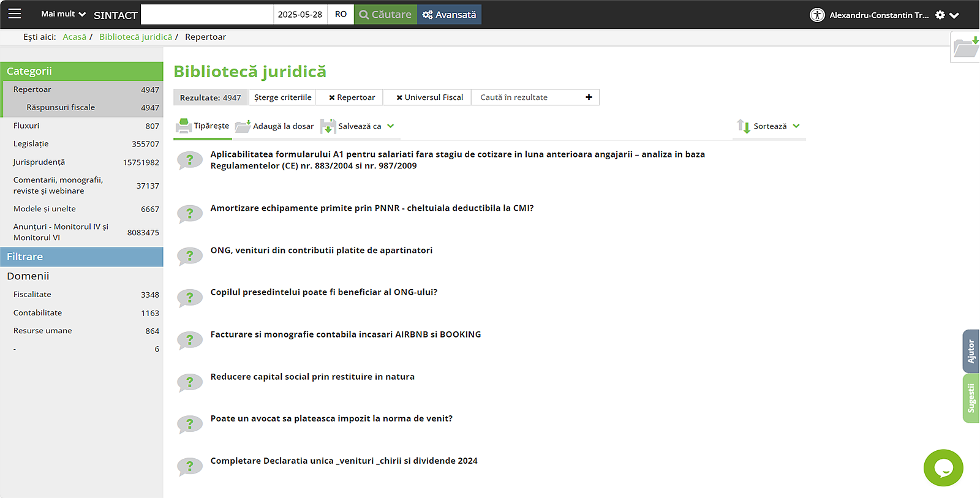The height and width of the screenshot is (498, 980).
Task: Filter by Resurse umane domain
Action: pyautogui.click(x=83, y=331)
